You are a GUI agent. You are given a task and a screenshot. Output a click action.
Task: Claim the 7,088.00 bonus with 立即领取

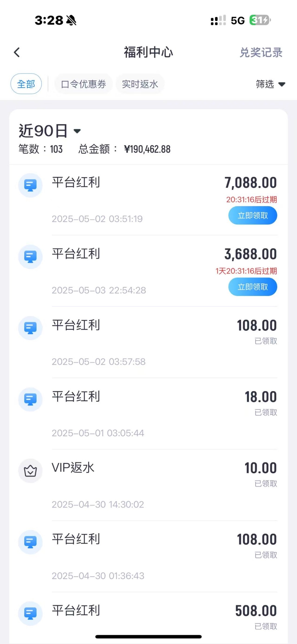pos(253,215)
